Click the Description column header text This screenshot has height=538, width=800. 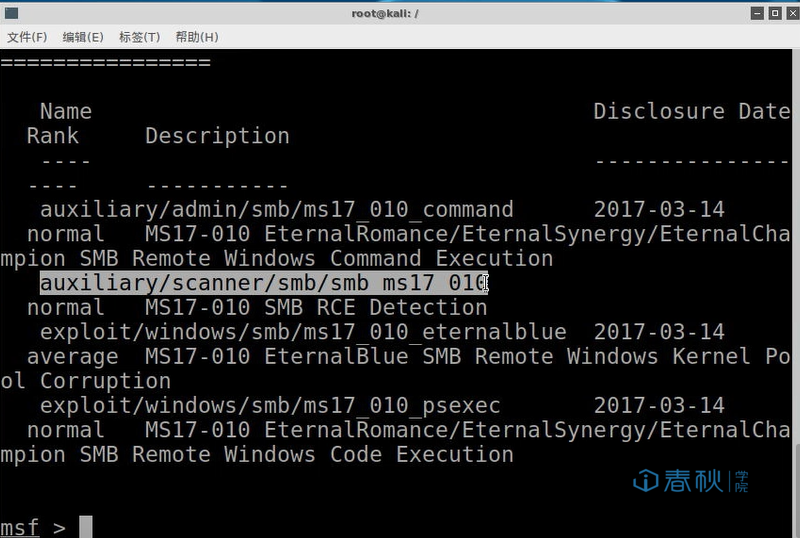pos(217,136)
